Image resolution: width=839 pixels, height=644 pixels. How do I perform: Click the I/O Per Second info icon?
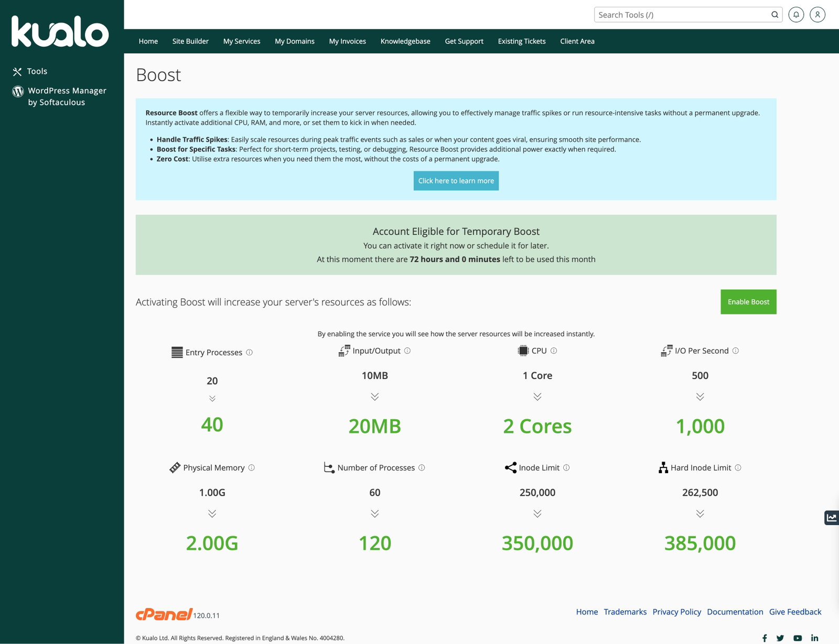pyautogui.click(x=736, y=351)
